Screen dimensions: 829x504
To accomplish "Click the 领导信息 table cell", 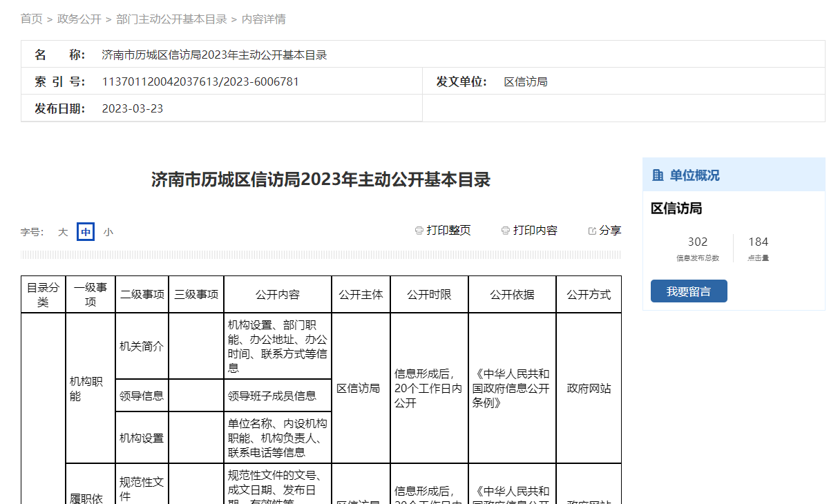I will pos(142,396).
